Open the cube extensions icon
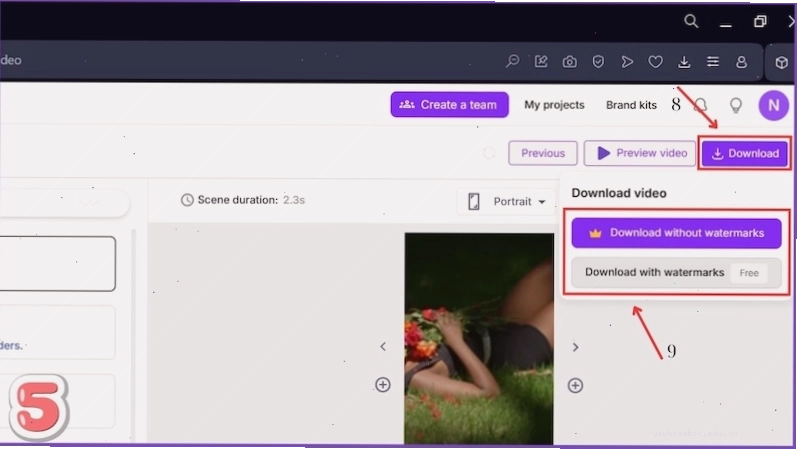 pyautogui.click(x=781, y=63)
